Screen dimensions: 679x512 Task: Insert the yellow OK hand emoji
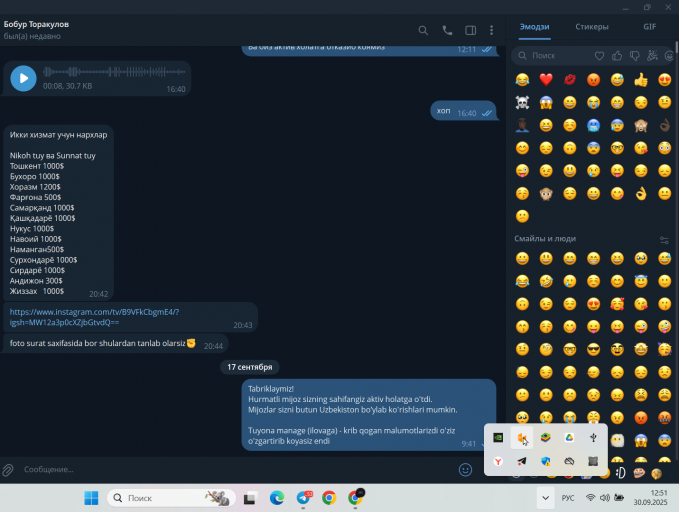click(641, 193)
